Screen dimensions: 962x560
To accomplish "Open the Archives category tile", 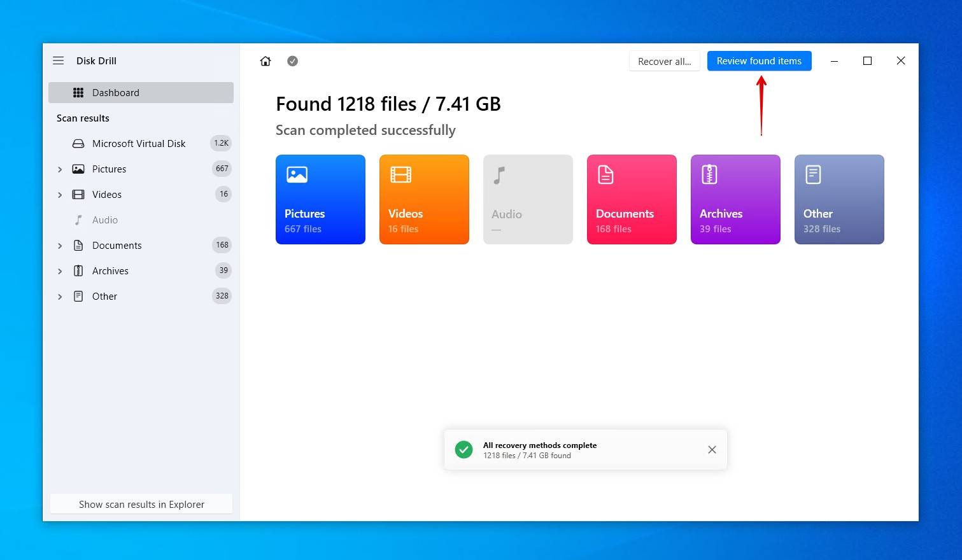I will (735, 199).
